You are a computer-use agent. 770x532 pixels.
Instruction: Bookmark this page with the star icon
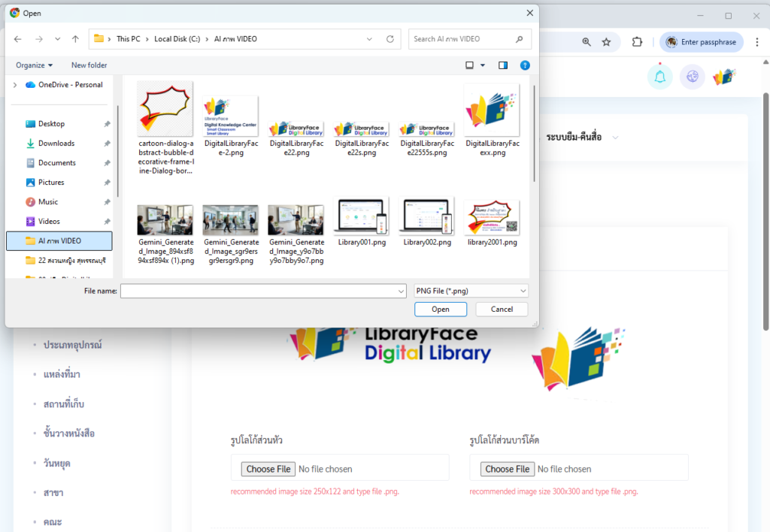pos(606,42)
